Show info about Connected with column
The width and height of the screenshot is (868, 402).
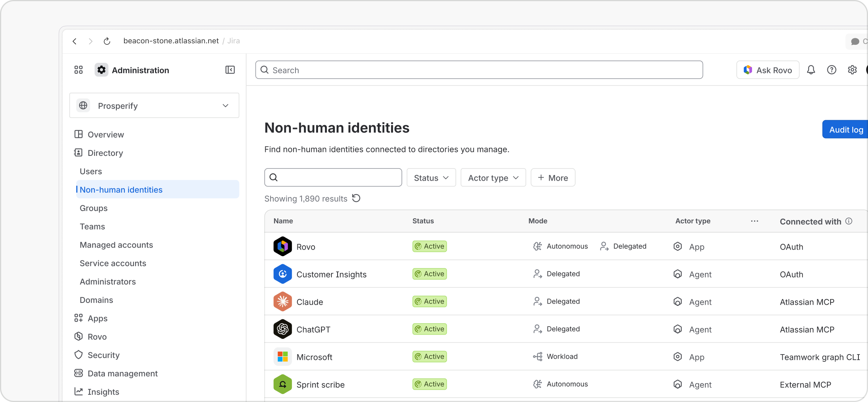point(849,221)
